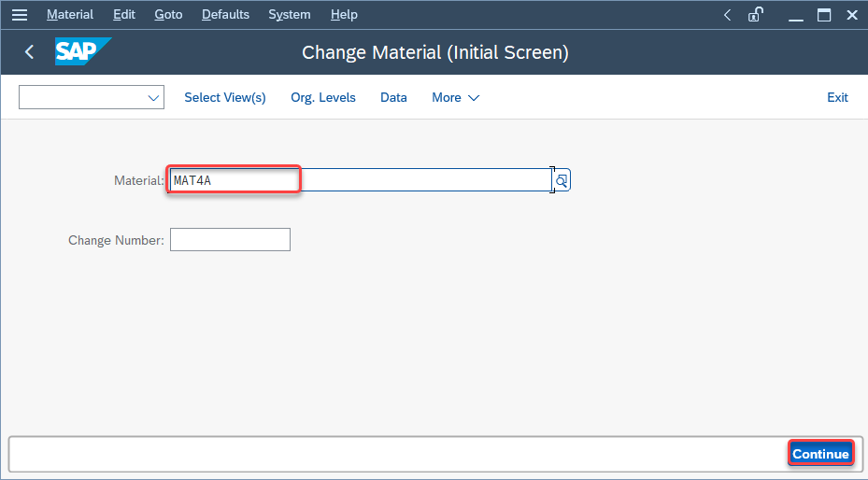
Task: Open the Defaults menu
Action: click(225, 15)
